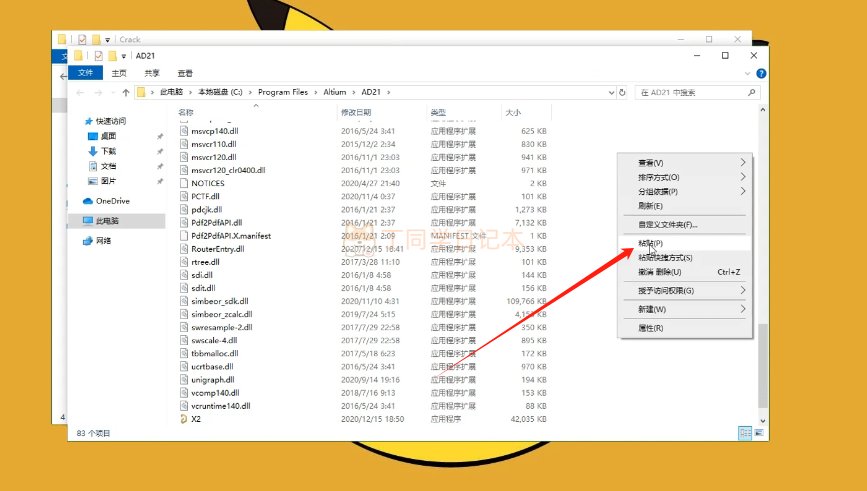
Task: Sort by the 修改日期 column header
Action: point(355,112)
